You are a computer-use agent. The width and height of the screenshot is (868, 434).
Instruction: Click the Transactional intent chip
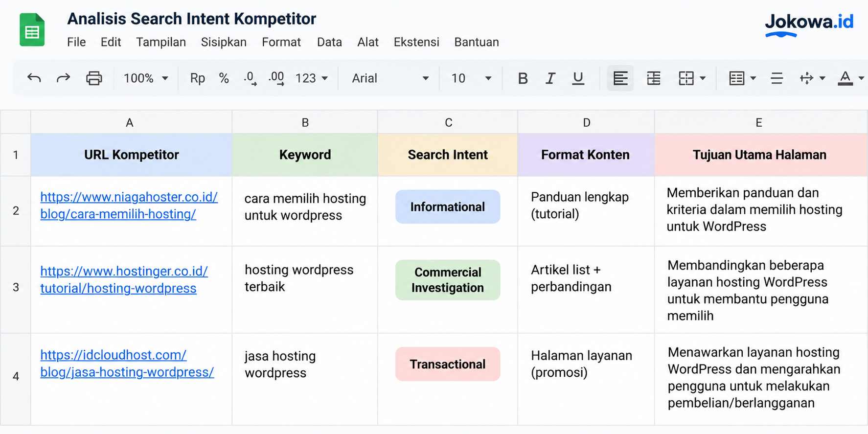(x=448, y=364)
